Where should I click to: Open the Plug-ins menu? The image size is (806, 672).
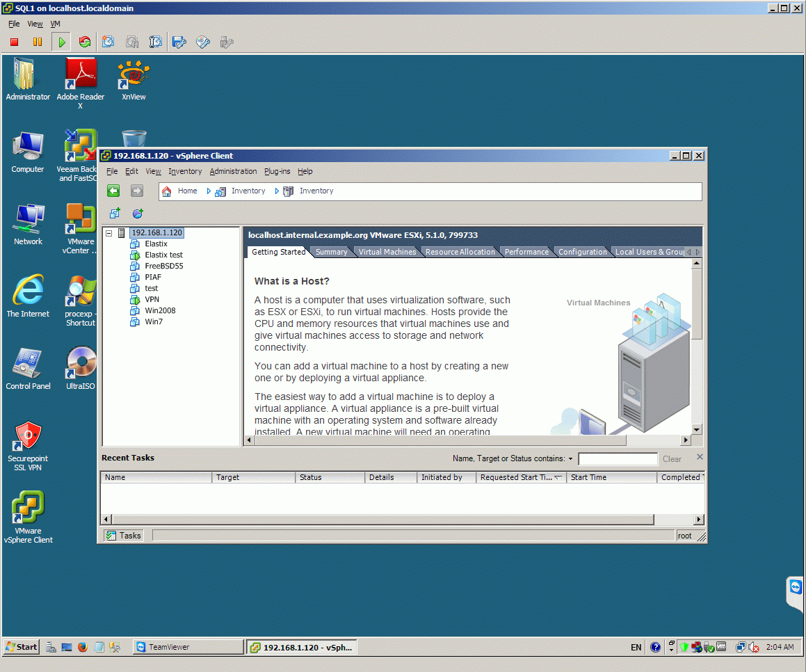[x=277, y=171]
